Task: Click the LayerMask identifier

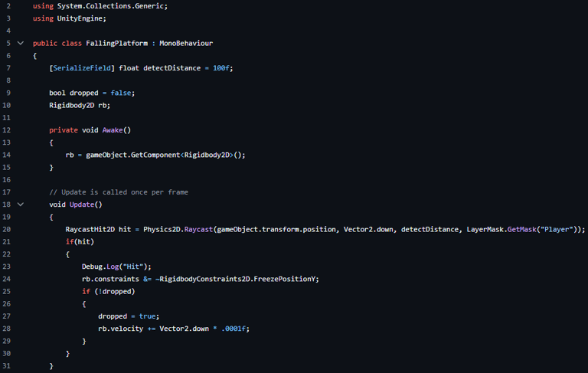Action: point(485,229)
